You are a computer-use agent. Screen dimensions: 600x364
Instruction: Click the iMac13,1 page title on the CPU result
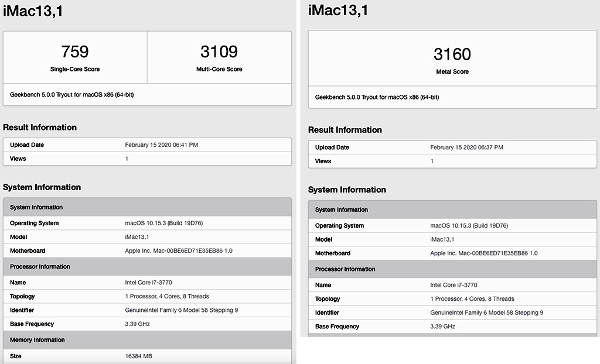pyautogui.click(x=33, y=11)
